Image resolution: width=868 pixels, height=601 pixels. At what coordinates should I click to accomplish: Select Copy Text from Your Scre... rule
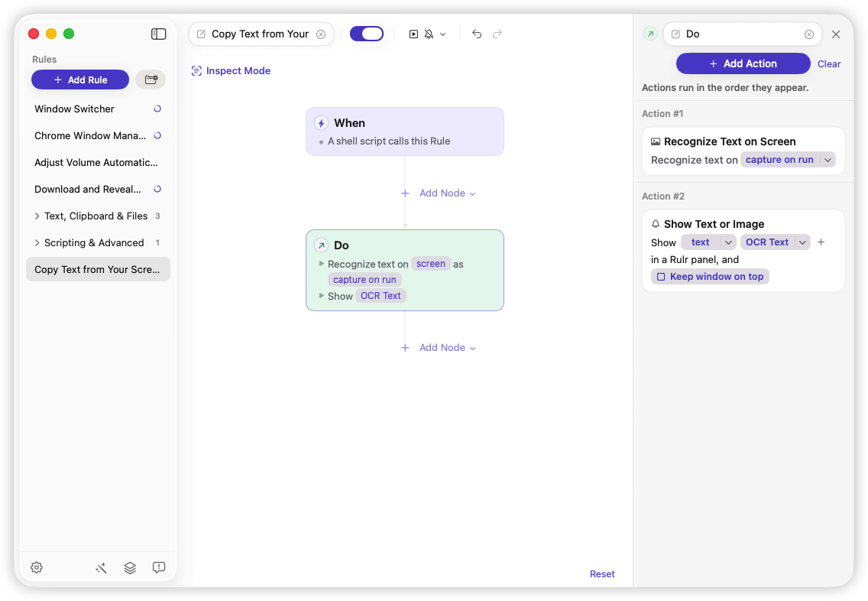tap(98, 269)
